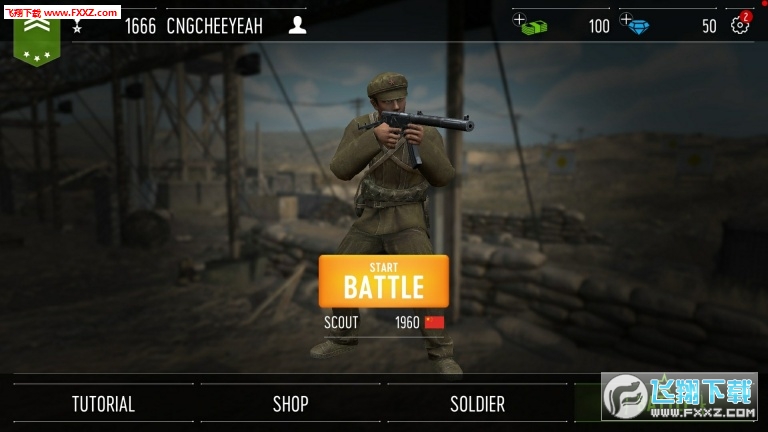The height and width of the screenshot is (432, 768).
Task: Click the SCOUT class label
Action: click(x=341, y=322)
